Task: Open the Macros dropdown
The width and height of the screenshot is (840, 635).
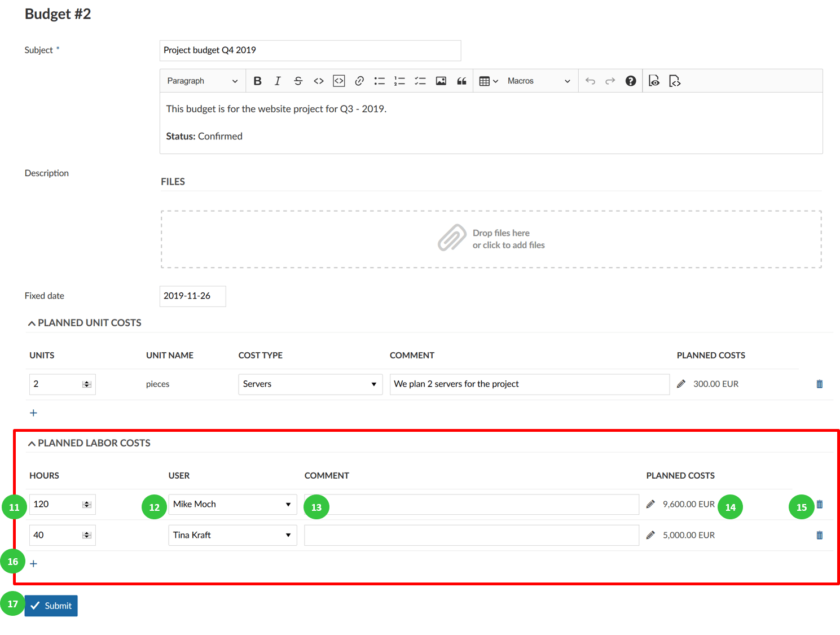Action: [538, 81]
